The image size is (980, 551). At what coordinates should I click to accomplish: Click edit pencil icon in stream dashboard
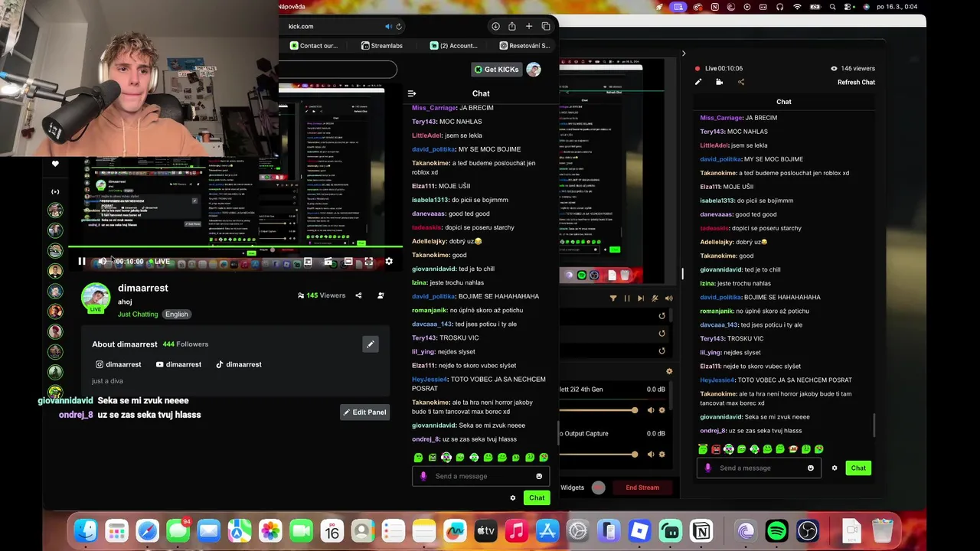click(698, 83)
